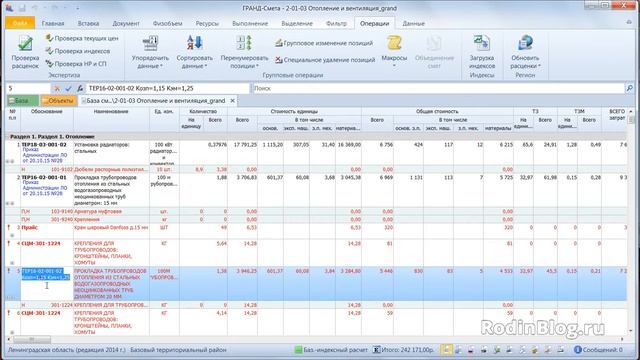Click the position number box showing 5
The height and width of the screenshot is (360, 640).
pyautogui.click(x=28, y=88)
